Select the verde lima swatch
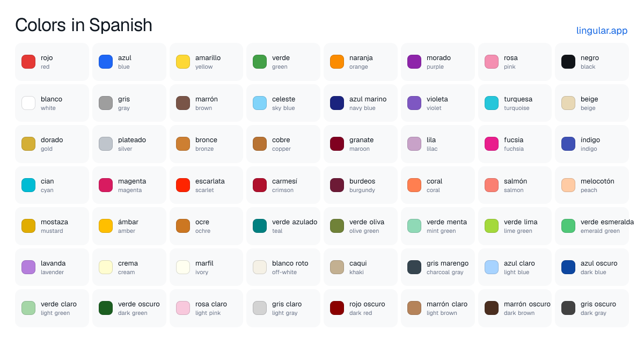Image resolution: width=644 pixels, height=338 pixels. pos(492,226)
